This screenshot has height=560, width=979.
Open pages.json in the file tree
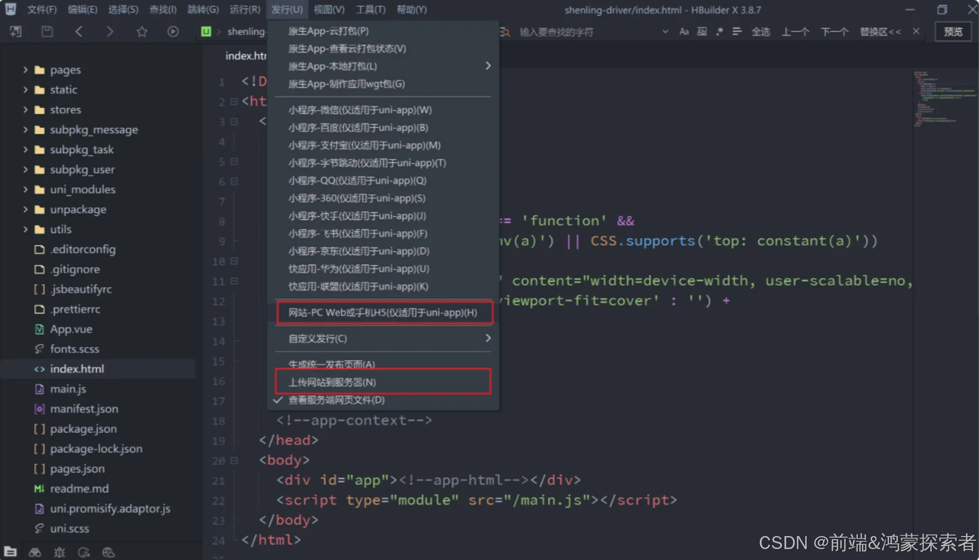(x=77, y=468)
